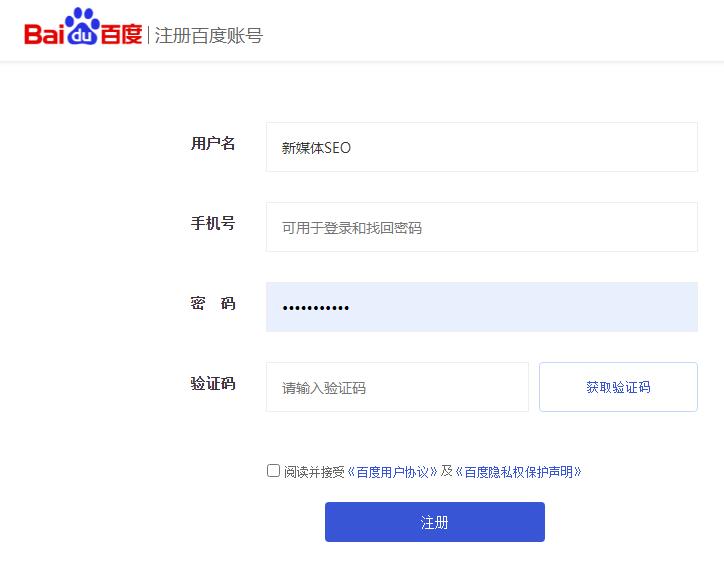Focus the username field containing 新媒体SEO

click(x=481, y=147)
